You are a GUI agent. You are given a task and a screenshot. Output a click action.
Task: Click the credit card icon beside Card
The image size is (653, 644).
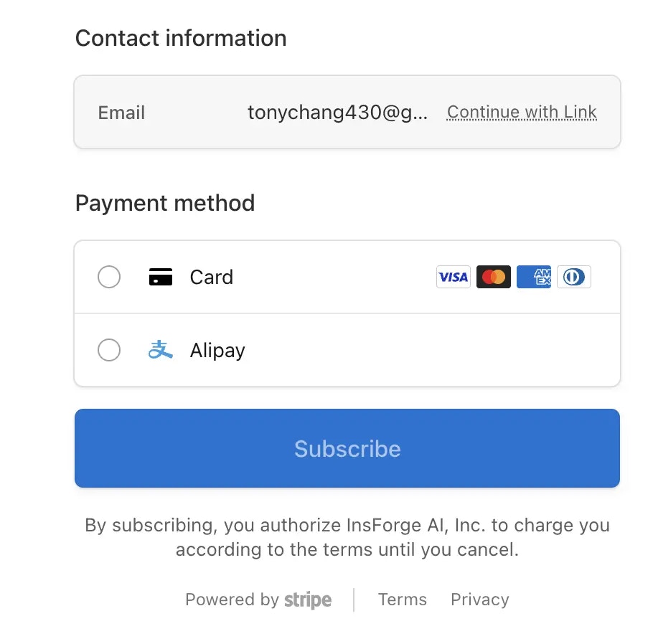coord(161,277)
